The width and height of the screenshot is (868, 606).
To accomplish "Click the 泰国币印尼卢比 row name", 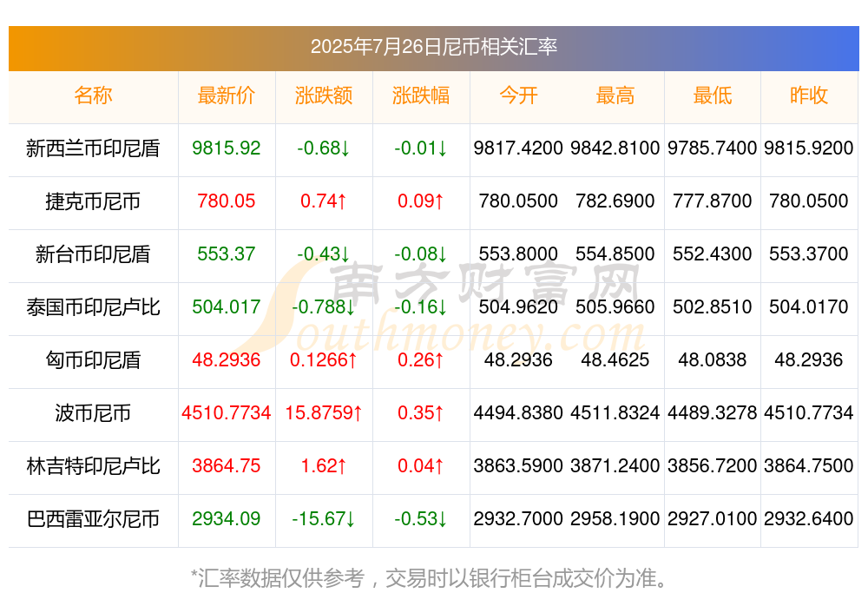I will [93, 306].
